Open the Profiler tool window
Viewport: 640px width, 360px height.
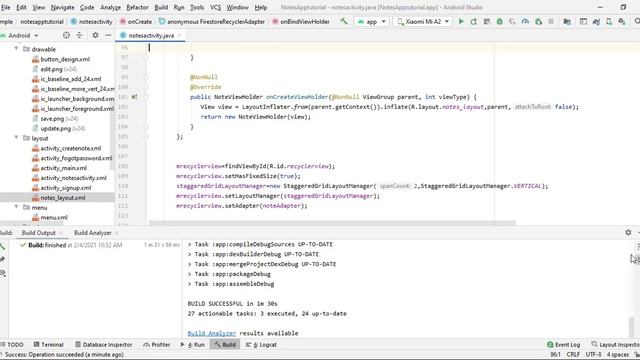157,344
